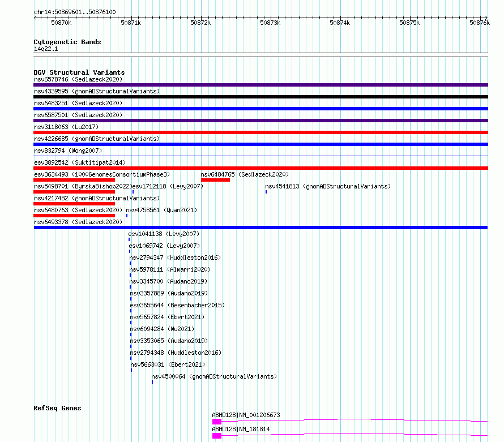Click the nsv4500064 (gnomADStructuralVariants) label
Image resolution: width=504 pixels, height=442 pixels.
click(214, 376)
